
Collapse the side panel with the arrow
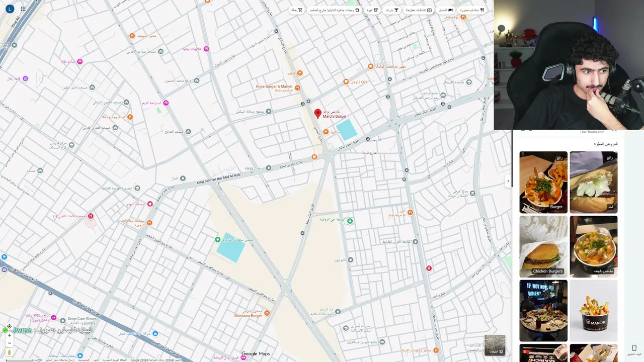pos(508,181)
